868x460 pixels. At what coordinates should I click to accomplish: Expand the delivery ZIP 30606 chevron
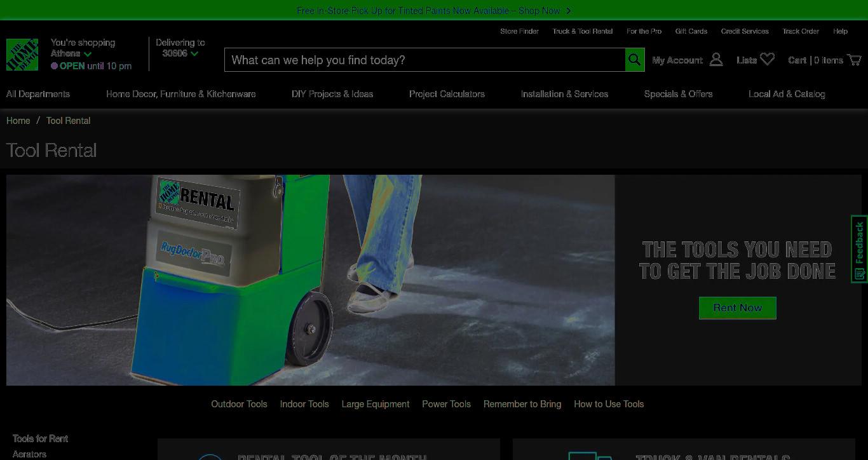[x=194, y=54]
